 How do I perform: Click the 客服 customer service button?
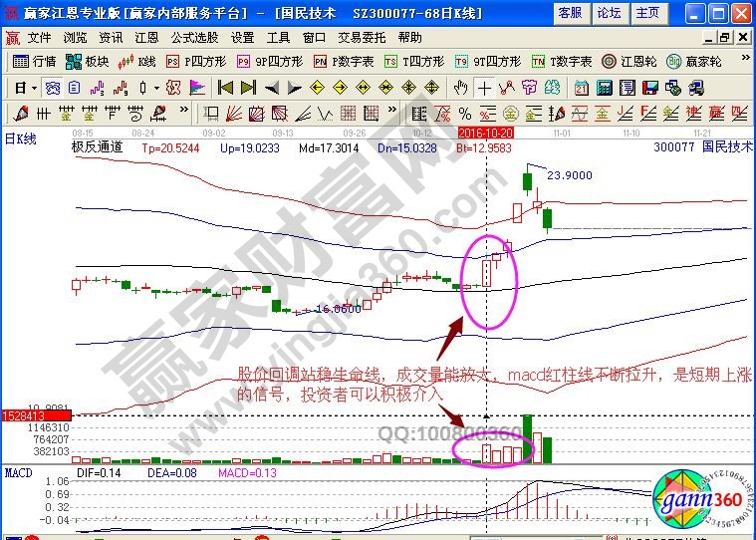[x=570, y=13]
